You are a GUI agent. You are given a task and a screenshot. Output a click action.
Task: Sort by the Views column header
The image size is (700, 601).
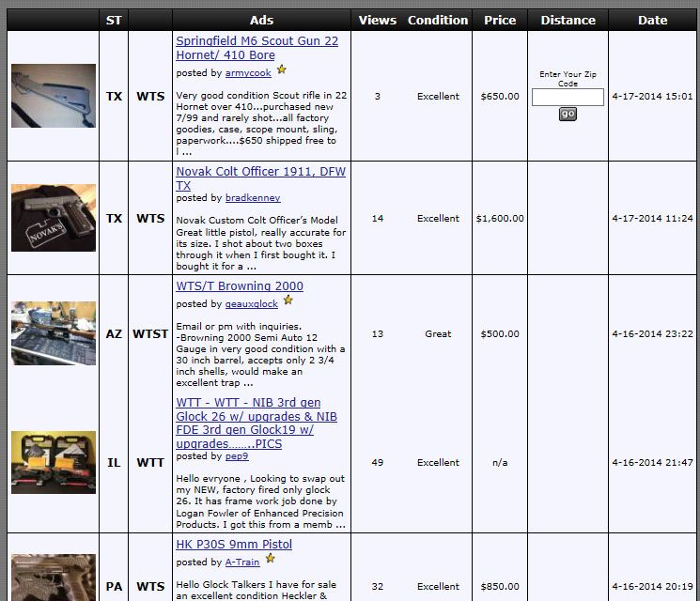click(378, 21)
